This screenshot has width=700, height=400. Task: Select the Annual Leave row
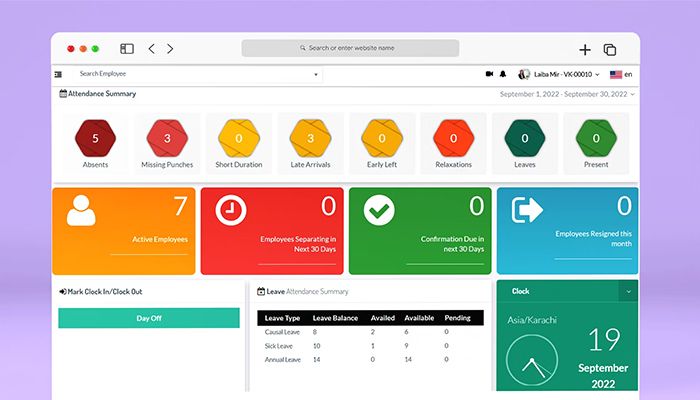(x=370, y=359)
